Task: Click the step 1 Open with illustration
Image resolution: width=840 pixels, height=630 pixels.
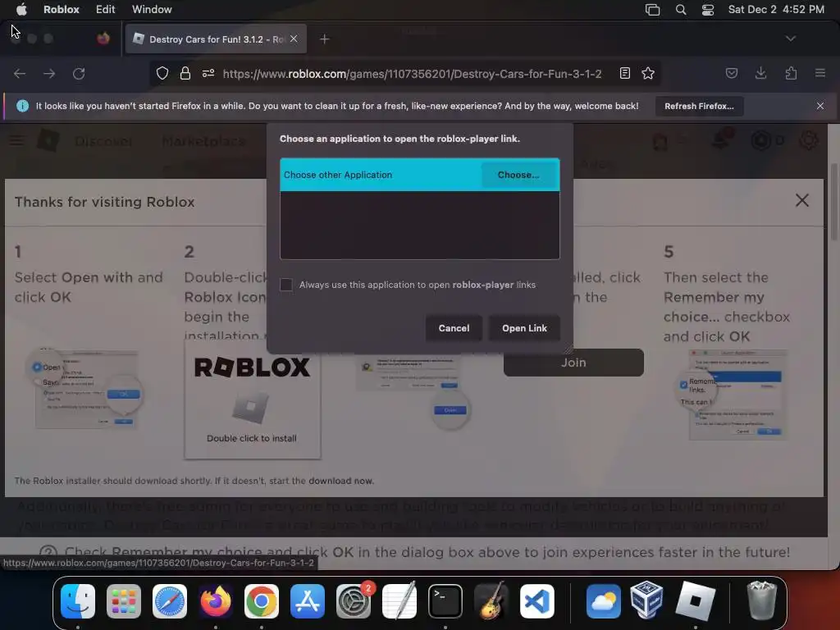Action: click(x=85, y=389)
